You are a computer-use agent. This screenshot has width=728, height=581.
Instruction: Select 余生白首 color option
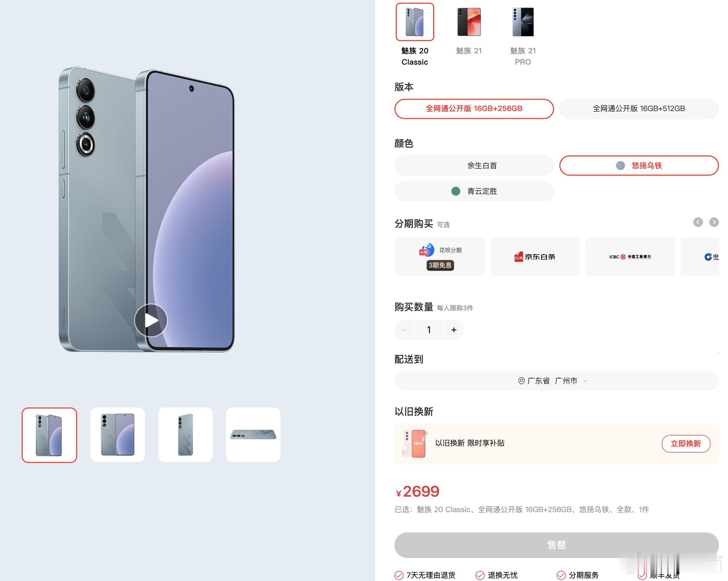(474, 166)
